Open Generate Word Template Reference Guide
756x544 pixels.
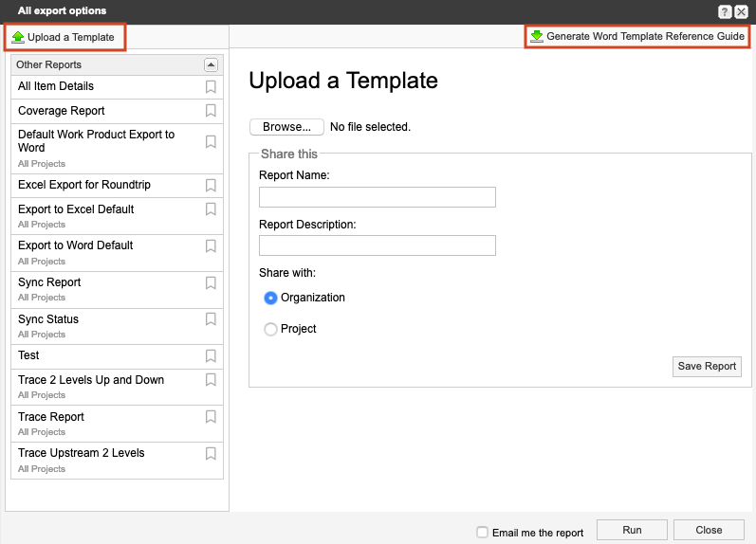coord(636,36)
